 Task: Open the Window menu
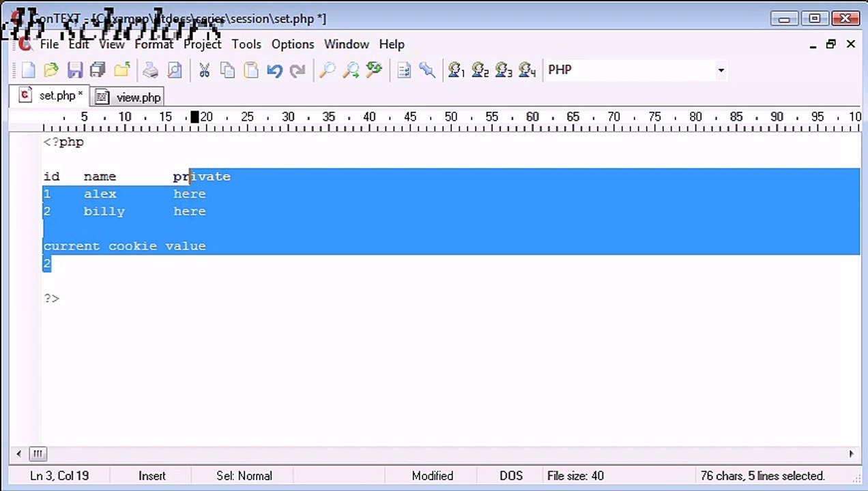[x=347, y=44]
